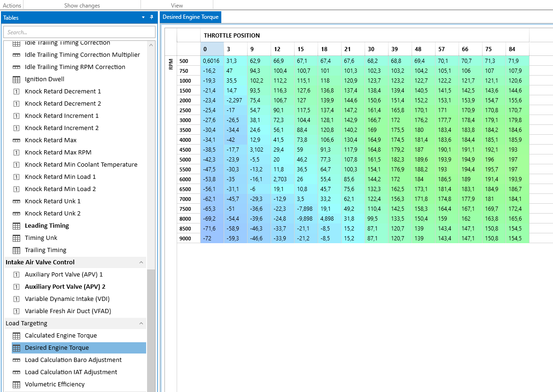Click the cell containing -72

coord(212,238)
